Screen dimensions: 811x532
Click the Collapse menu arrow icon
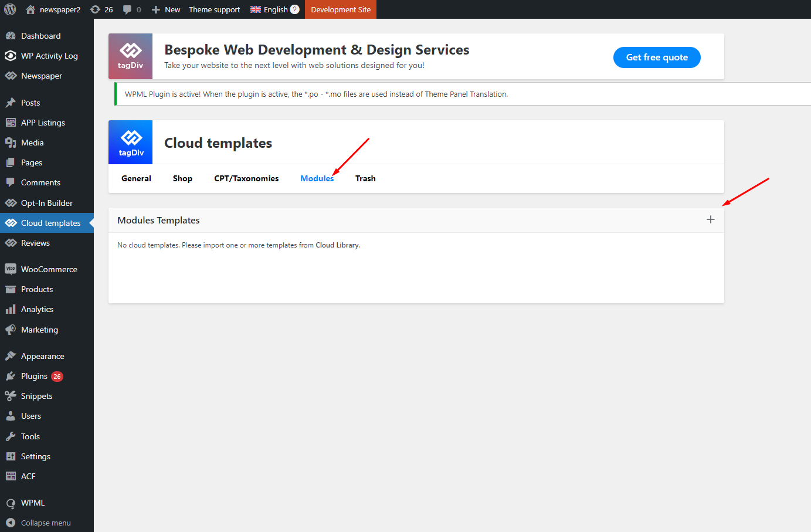click(x=11, y=523)
